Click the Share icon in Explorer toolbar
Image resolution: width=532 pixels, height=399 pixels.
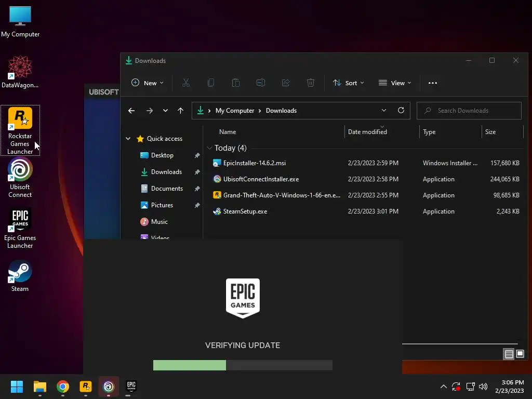286,83
